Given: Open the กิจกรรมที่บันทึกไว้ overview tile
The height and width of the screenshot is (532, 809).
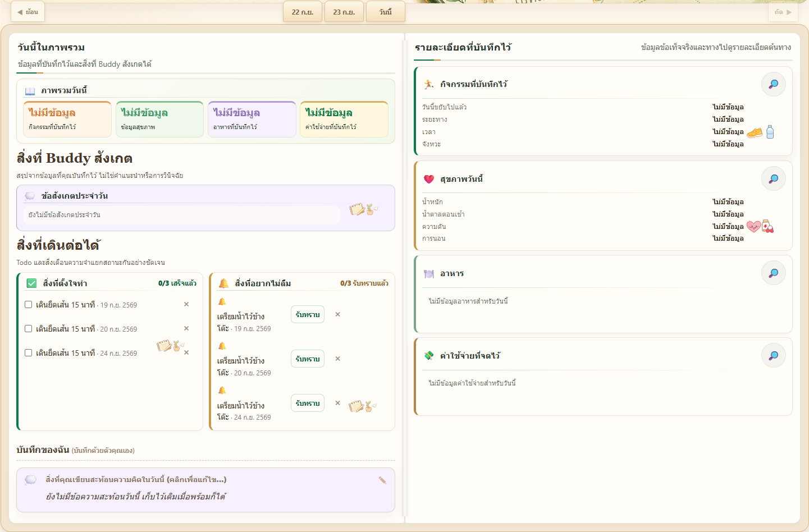Looking at the screenshot, I should point(67,119).
